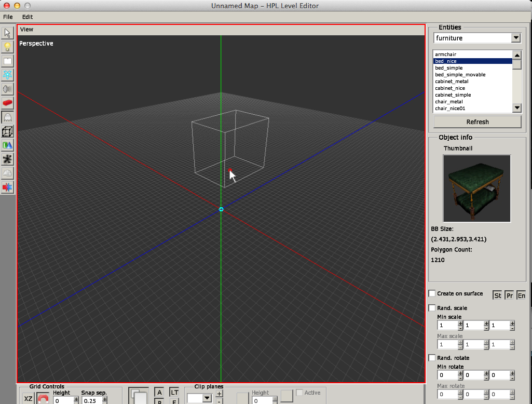Expand the Clip planes dropdown
Screen dimensions: 532x404
[207, 398]
